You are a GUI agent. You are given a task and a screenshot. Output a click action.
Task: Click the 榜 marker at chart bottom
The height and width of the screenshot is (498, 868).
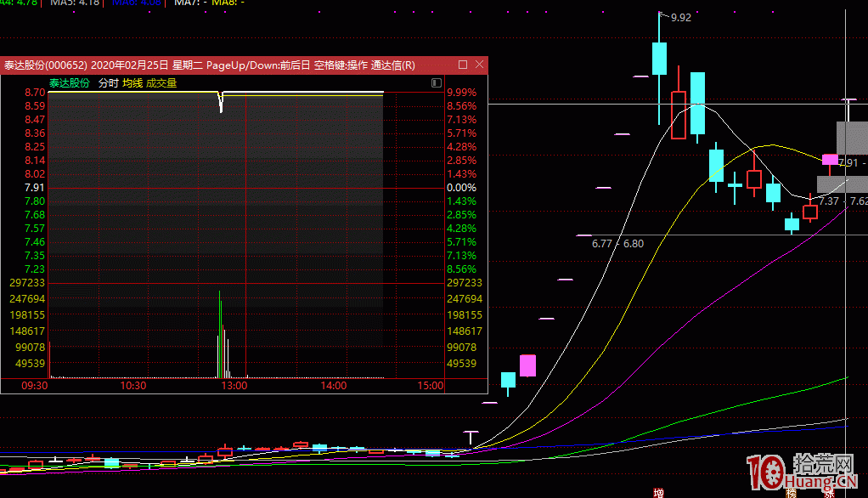click(x=792, y=492)
